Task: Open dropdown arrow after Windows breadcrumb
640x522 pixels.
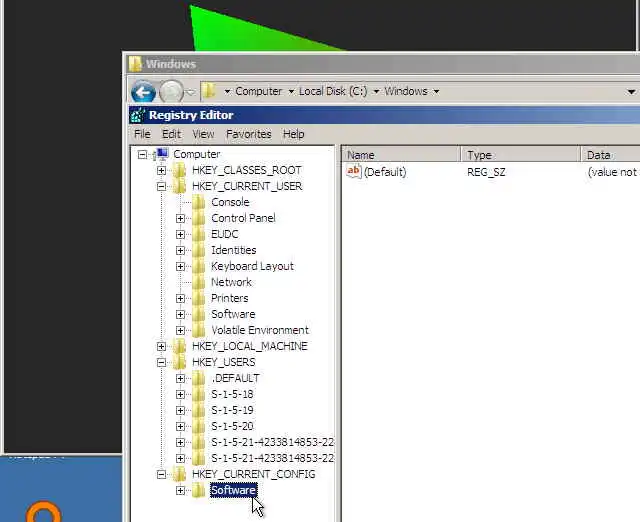Action: [x=436, y=92]
